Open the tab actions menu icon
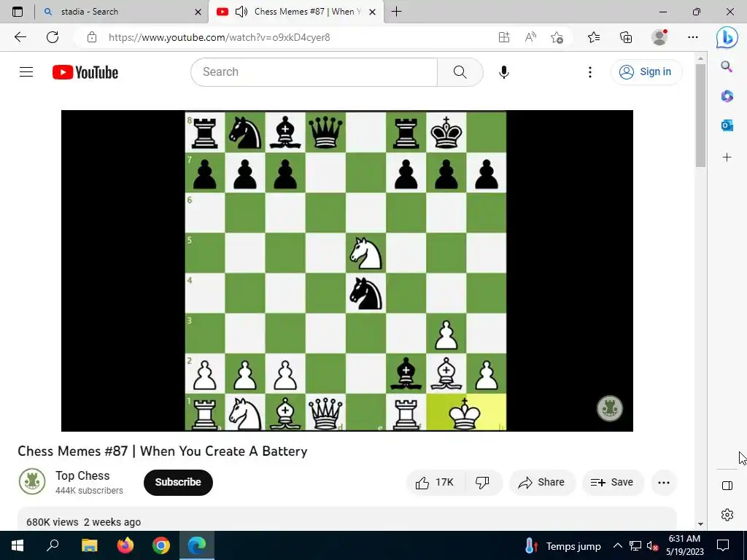747x560 pixels. 18,12
